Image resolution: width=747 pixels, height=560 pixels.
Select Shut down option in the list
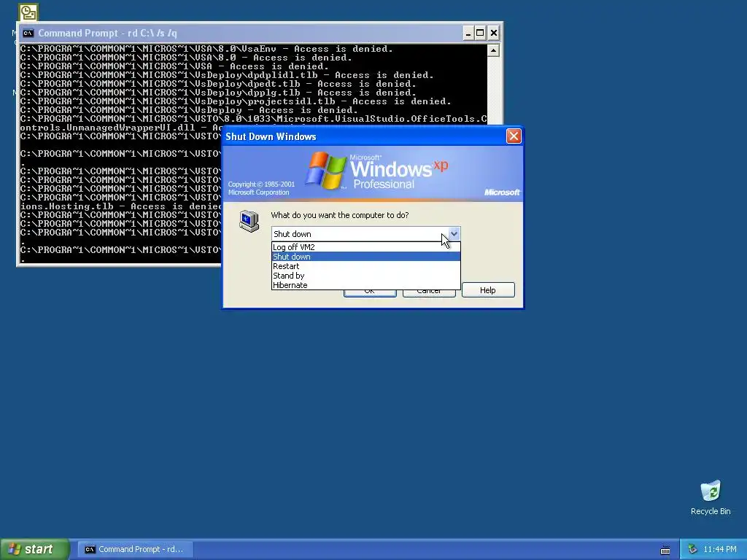pyautogui.click(x=365, y=257)
